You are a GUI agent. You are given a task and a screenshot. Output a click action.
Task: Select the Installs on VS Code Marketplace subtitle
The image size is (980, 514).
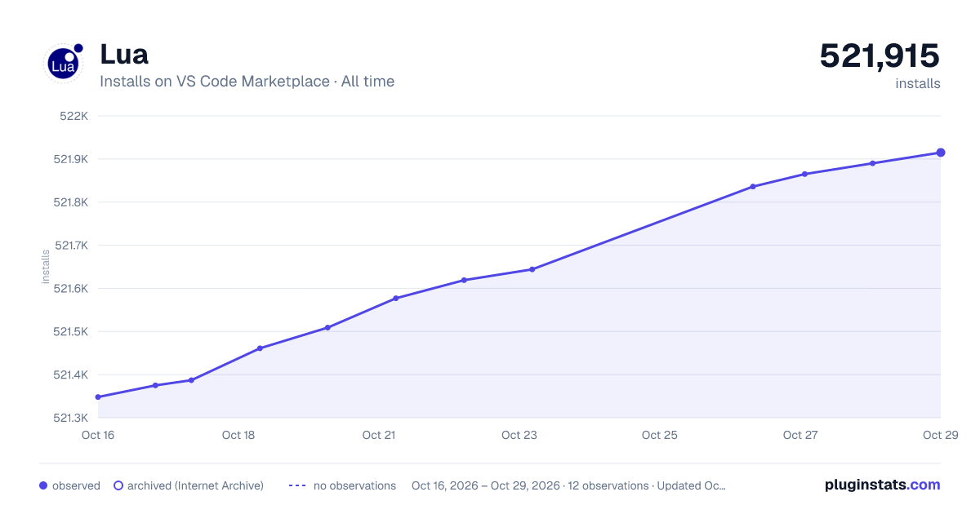[247, 82]
